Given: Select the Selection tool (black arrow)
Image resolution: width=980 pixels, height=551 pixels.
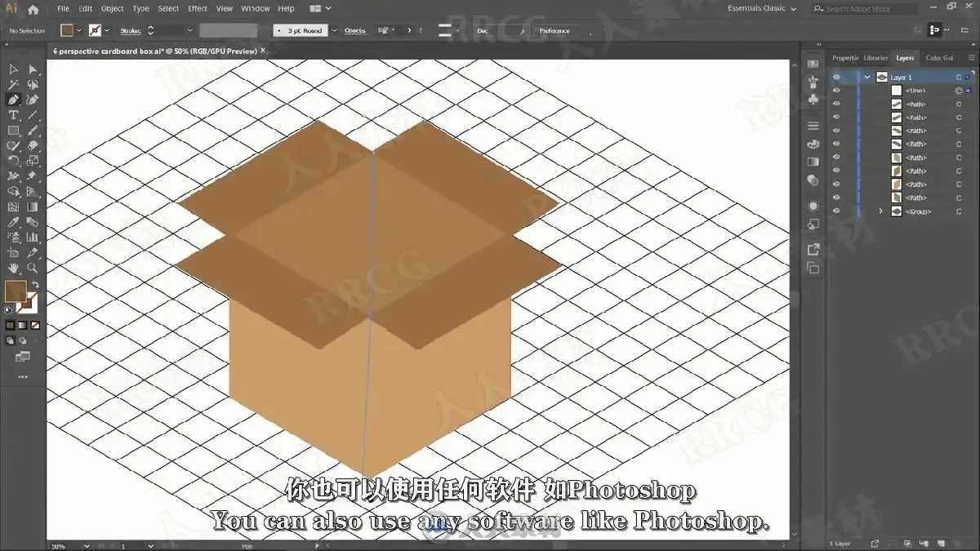Looking at the screenshot, I should (13, 69).
